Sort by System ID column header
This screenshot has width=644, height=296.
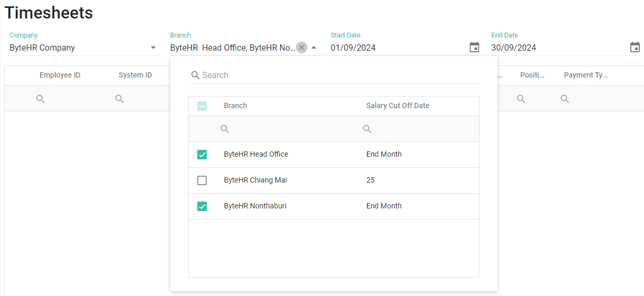click(x=135, y=75)
